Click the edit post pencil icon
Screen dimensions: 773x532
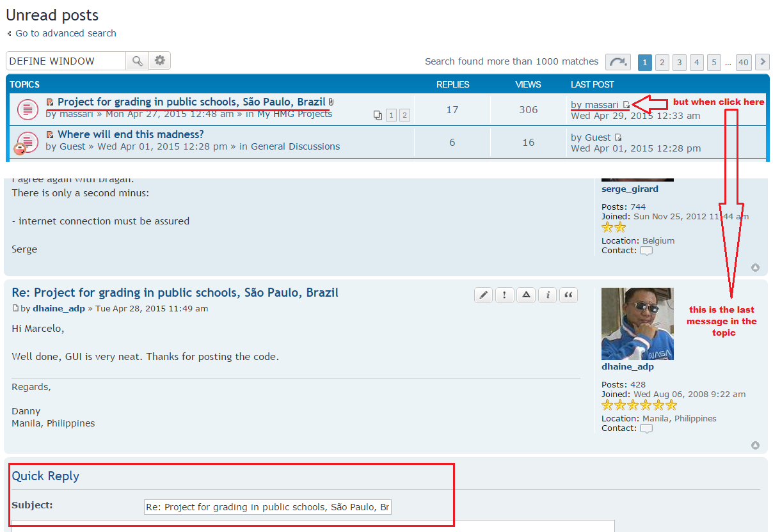point(484,295)
